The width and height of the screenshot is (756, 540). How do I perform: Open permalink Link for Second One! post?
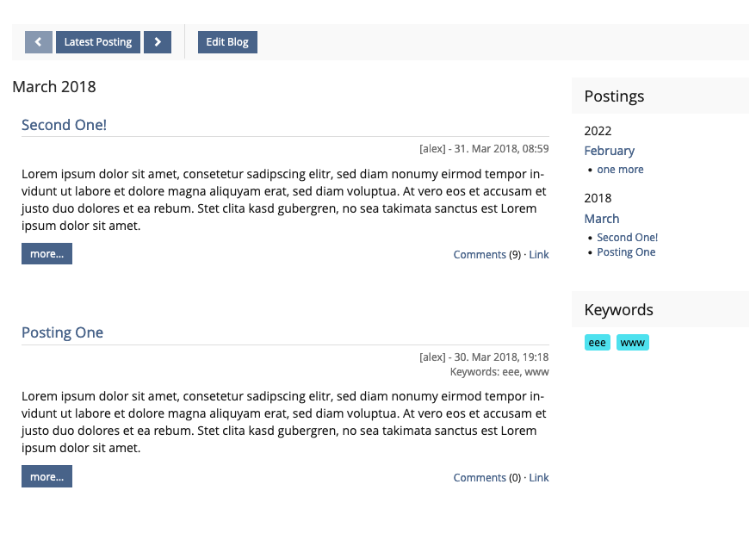point(539,255)
